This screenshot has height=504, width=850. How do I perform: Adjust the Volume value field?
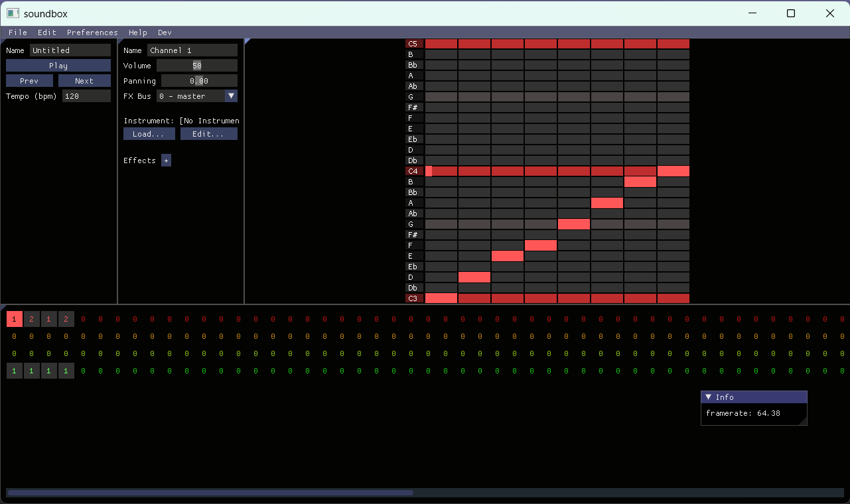point(197,65)
